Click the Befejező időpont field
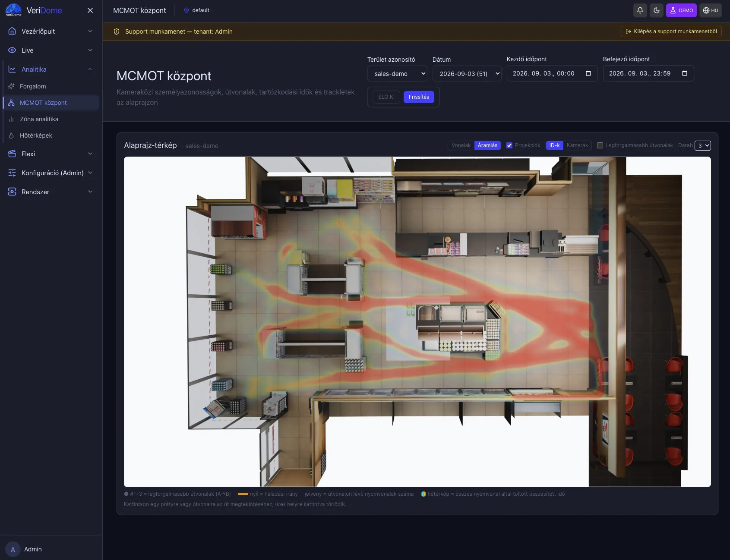Screen dimensions: 730x560 (648, 73)
